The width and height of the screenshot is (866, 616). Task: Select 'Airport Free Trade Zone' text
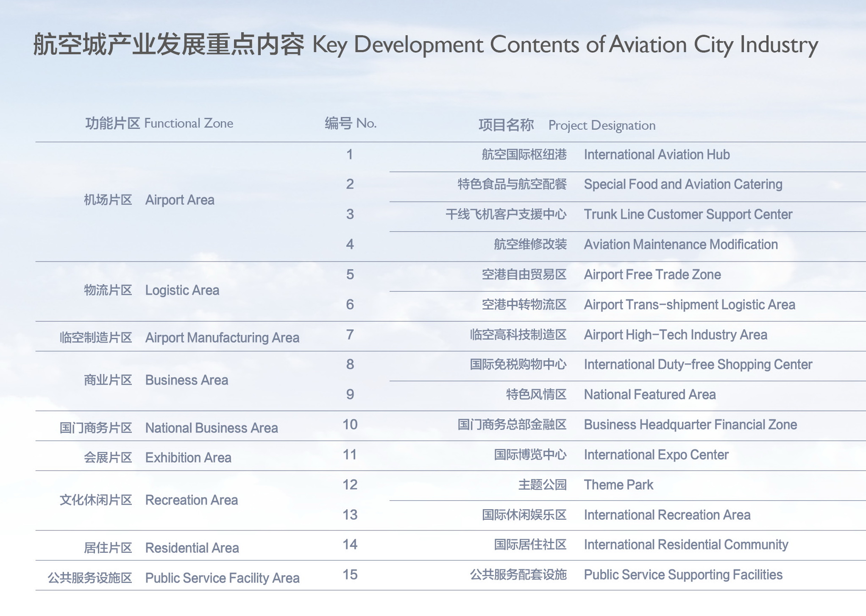(x=652, y=275)
